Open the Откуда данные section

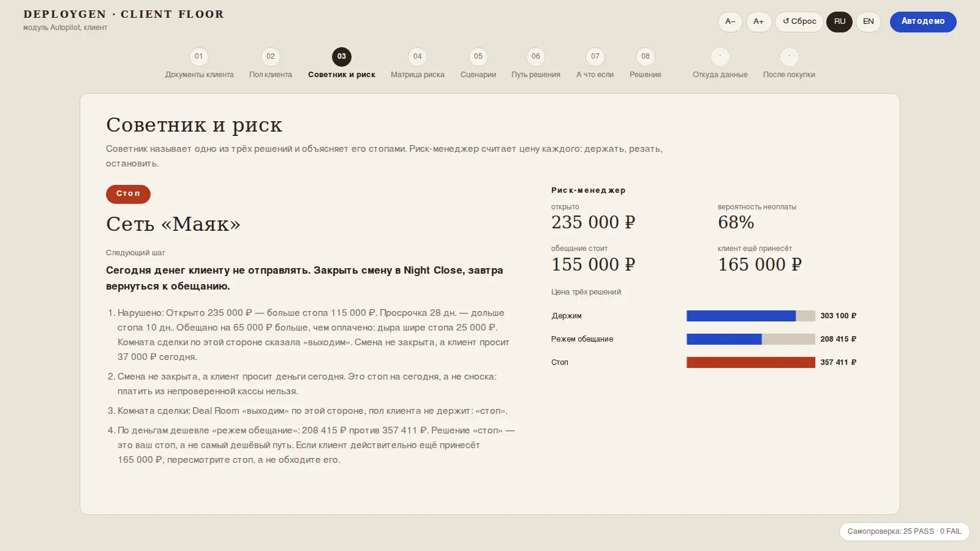pos(720,64)
